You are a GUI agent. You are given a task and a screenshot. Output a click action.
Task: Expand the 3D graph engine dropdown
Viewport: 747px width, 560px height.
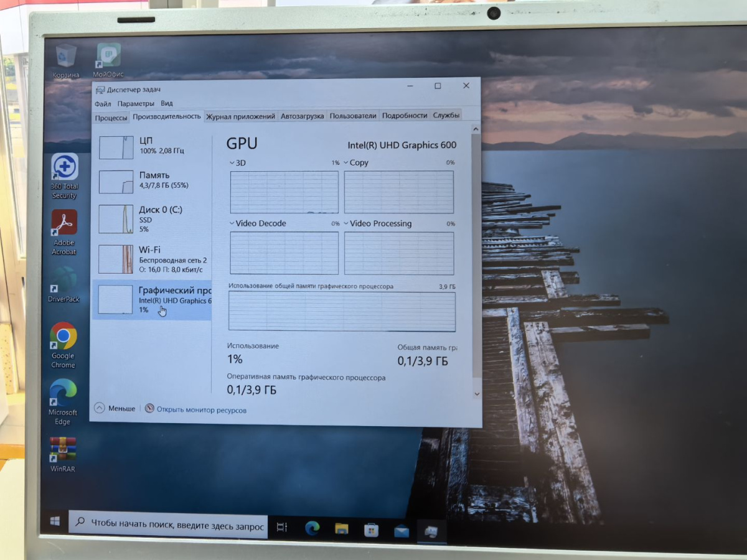coord(237,162)
